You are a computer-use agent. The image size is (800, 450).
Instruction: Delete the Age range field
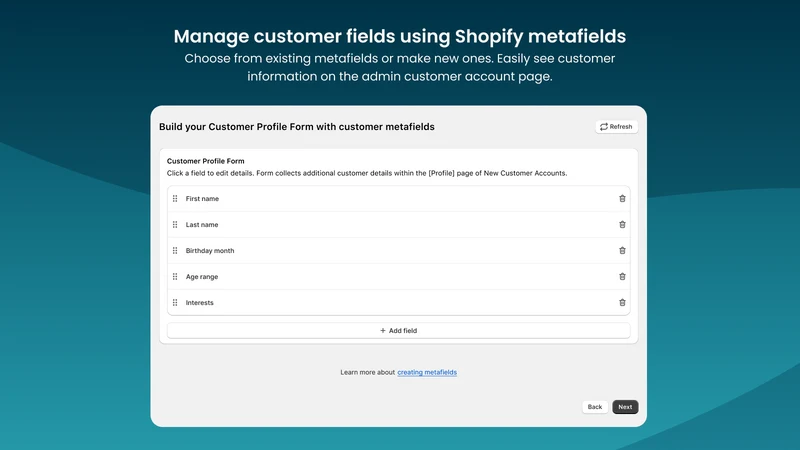click(622, 277)
